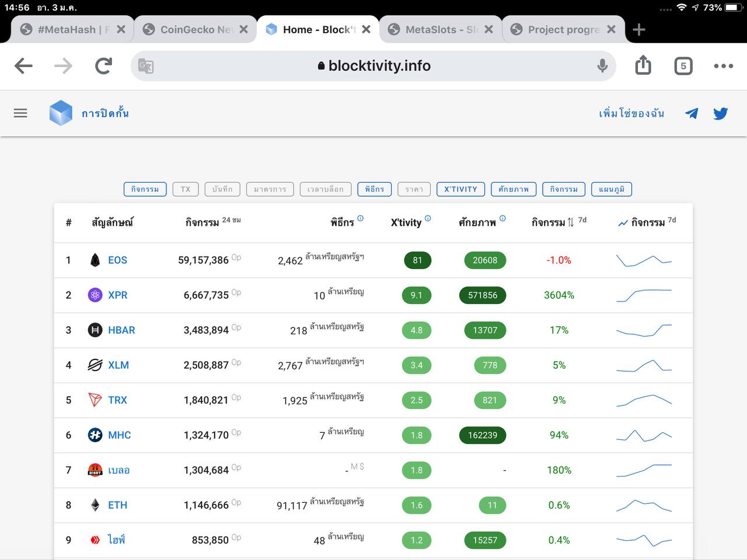
Task: Toggle the X'TIVITY column filter
Action: (460, 189)
